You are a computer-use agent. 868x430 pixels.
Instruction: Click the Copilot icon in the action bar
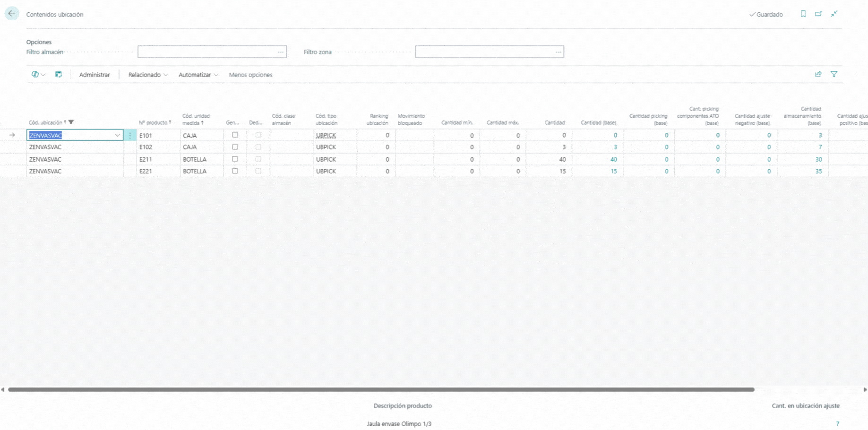(x=35, y=75)
